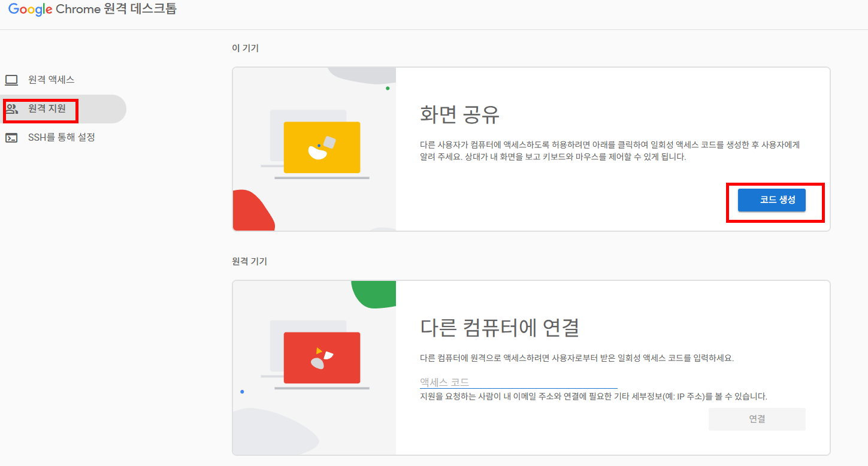Focus the 액세스 코드 input field
The image size is (868, 466).
(x=518, y=382)
